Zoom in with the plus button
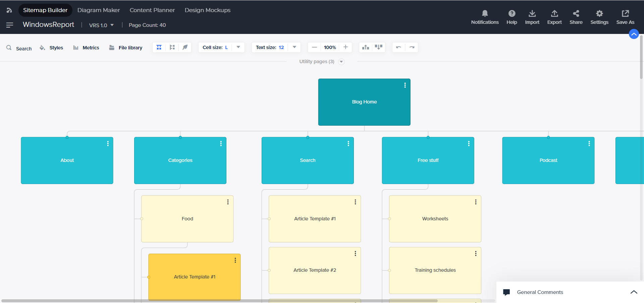This screenshot has height=303, width=644. pos(345,47)
